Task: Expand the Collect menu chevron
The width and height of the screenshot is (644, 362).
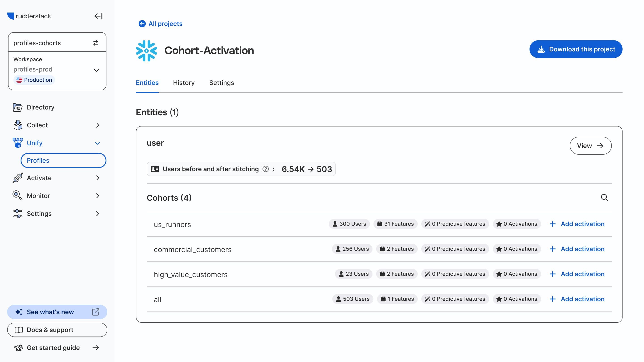Action: pos(97,125)
